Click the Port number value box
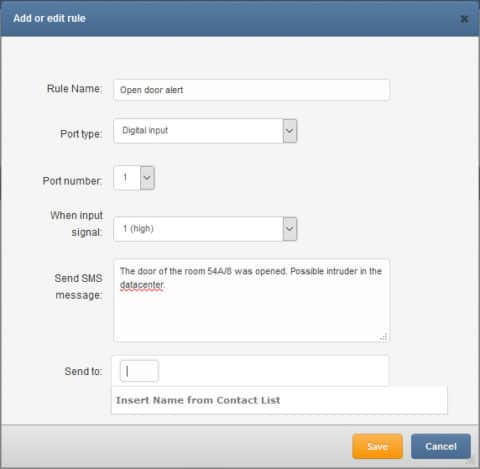 point(127,178)
